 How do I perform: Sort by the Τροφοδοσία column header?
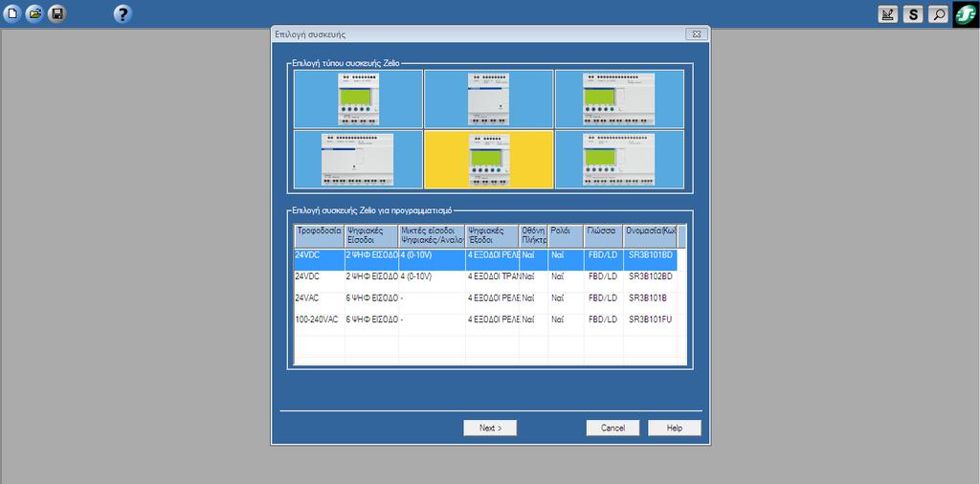pos(320,236)
